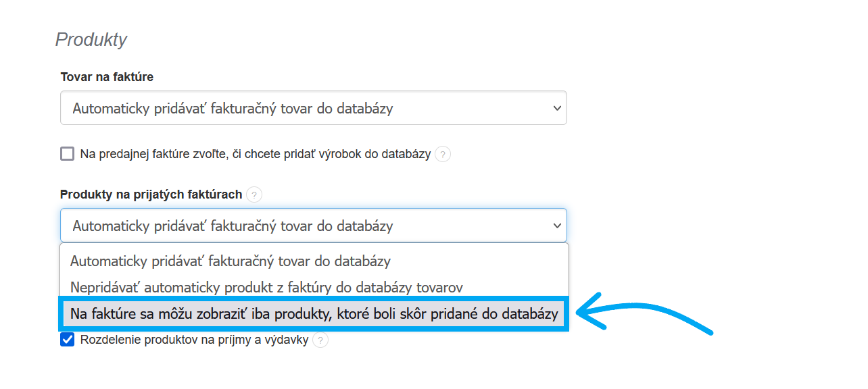Collapse the Produkty na prijatých faktúrach dropdown
The height and width of the screenshot is (389, 868).
pos(313,225)
